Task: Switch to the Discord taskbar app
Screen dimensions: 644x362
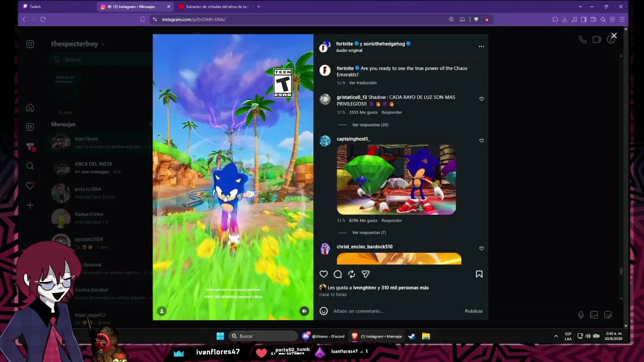Action: click(x=324, y=336)
